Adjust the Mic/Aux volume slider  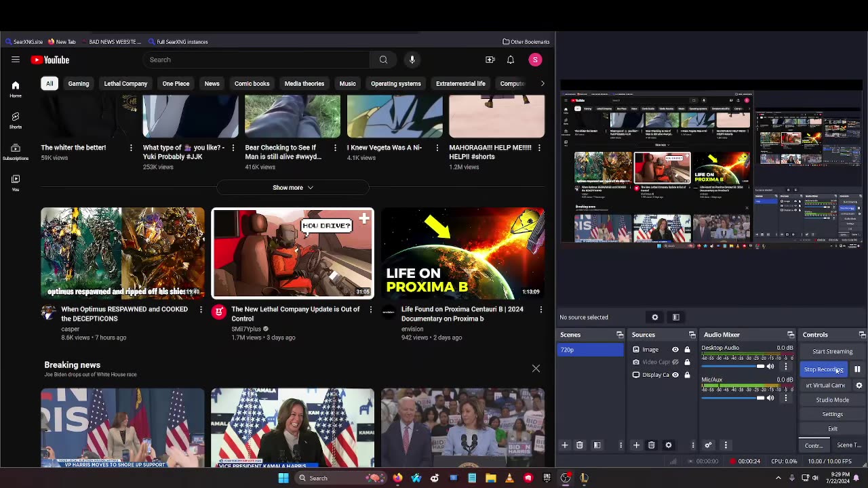pos(732,399)
